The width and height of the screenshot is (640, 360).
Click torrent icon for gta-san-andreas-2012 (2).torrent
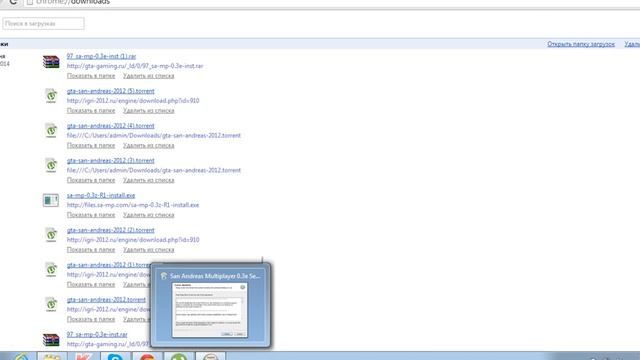[51, 235]
